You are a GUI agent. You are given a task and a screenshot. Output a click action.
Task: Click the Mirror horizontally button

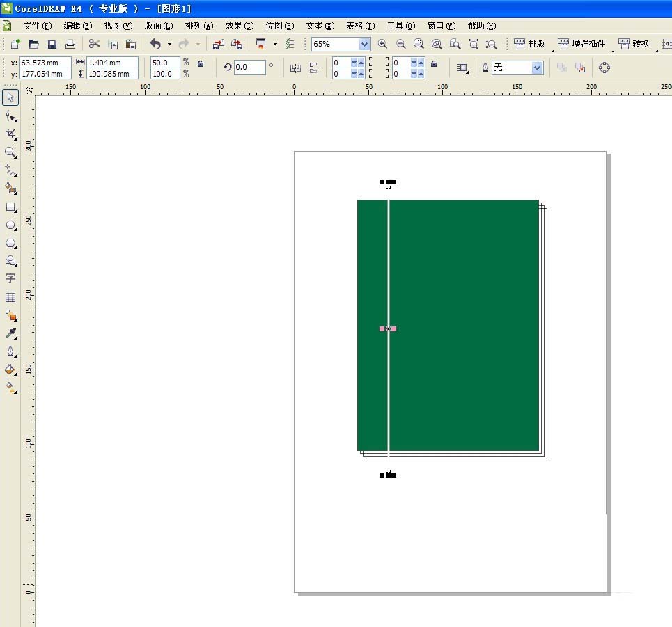tap(295, 68)
